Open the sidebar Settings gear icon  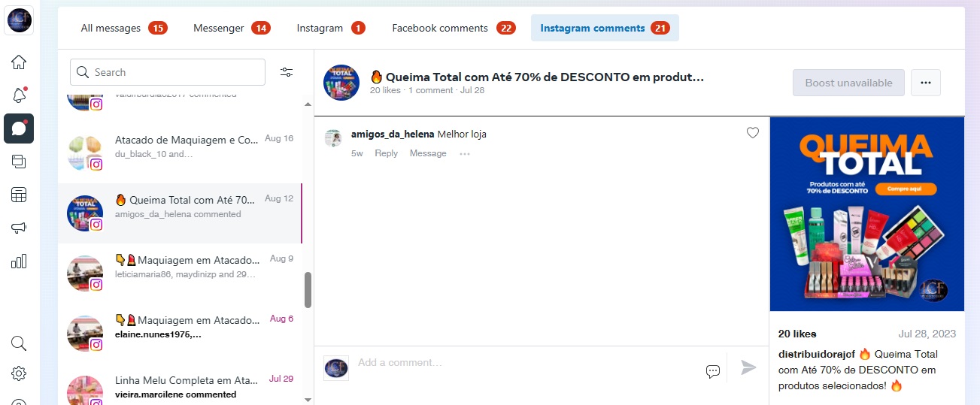(19, 373)
